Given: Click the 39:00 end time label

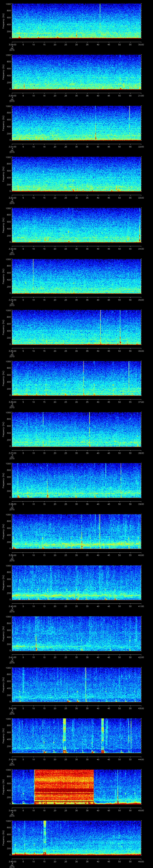Looking at the screenshot, I should pyautogui.click(x=141, y=504).
